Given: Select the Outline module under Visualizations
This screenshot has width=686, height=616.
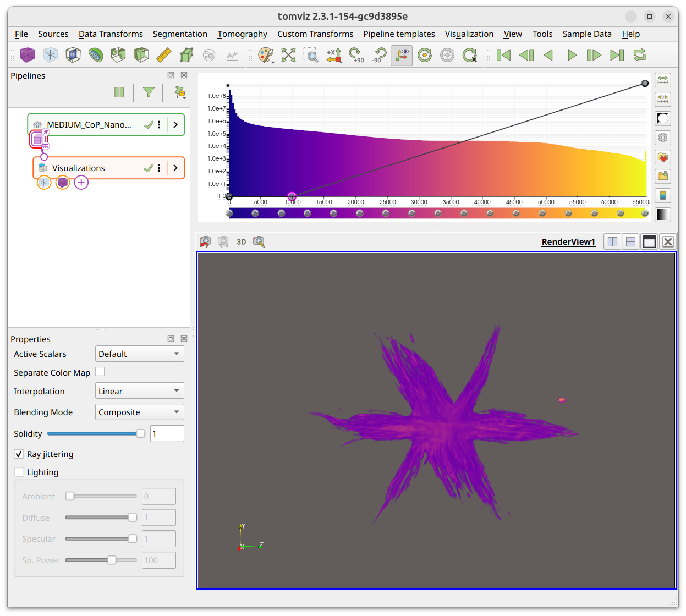Looking at the screenshot, I should (x=44, y=183).
